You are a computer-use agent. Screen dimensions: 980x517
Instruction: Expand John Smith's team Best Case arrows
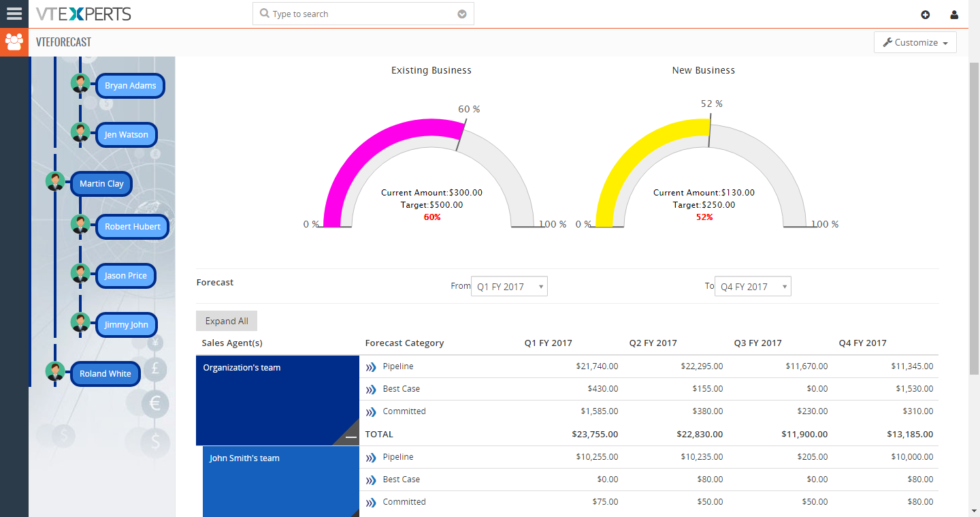tap(371, 480)
